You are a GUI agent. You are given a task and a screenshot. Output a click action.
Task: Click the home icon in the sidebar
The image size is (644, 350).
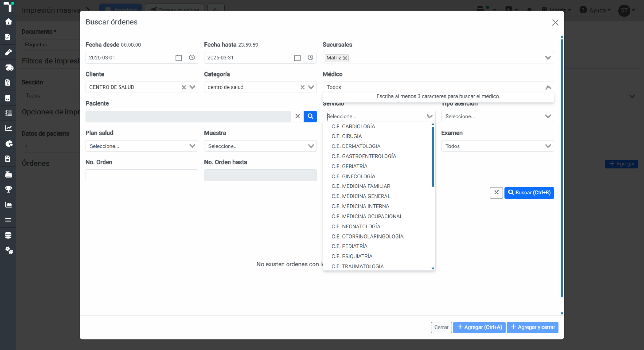(x=8, y=21)
